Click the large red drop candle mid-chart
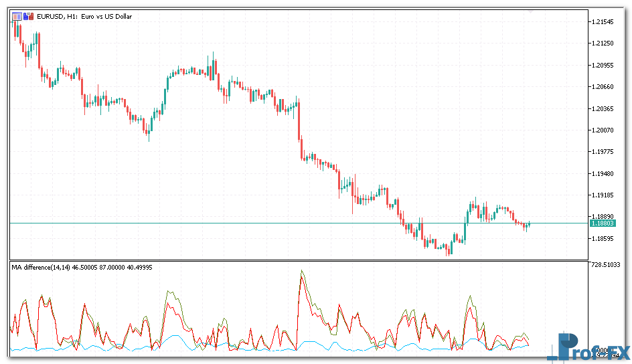The width and height of the screenshot is (632, 364). [299, 120]
